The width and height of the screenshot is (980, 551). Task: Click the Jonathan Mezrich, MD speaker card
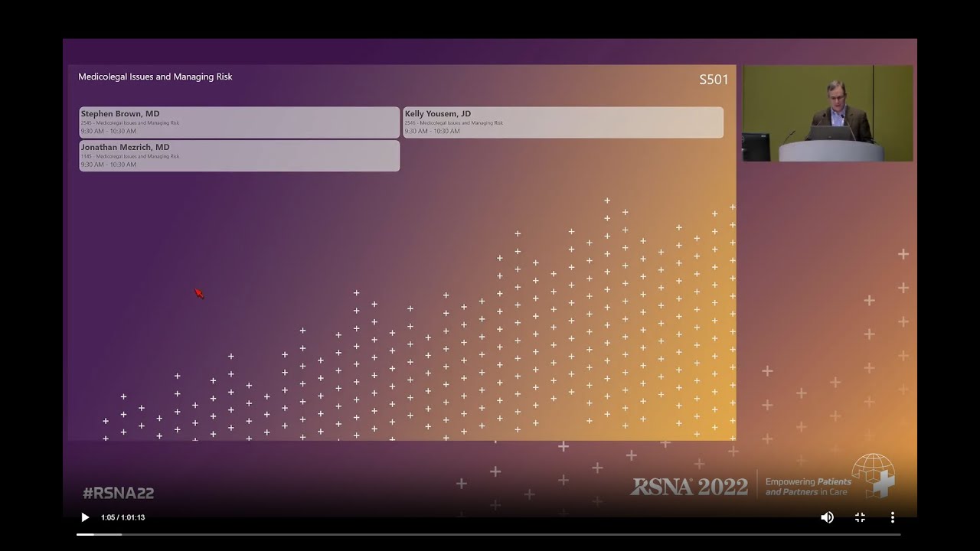point(240,155)
